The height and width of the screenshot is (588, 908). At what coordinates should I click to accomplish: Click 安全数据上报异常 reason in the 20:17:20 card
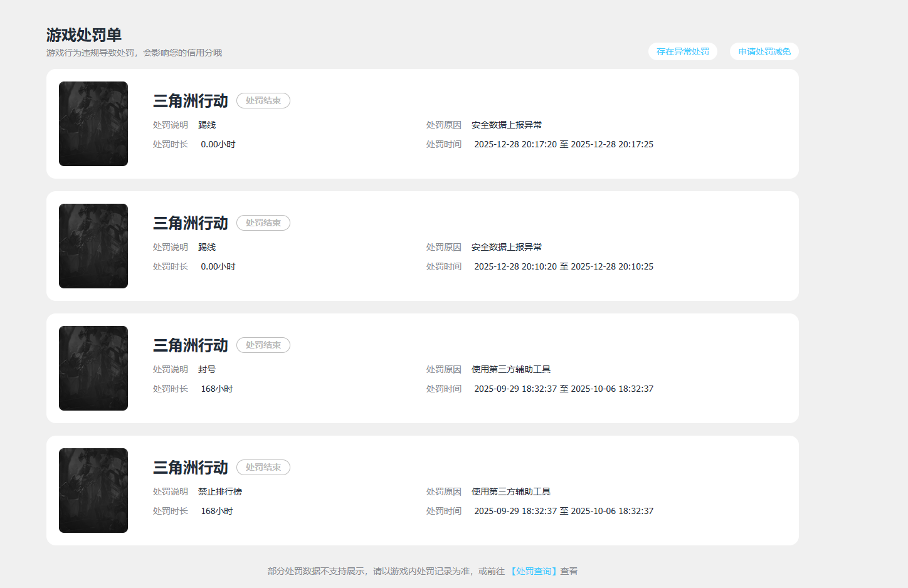[x=507, y=125]
